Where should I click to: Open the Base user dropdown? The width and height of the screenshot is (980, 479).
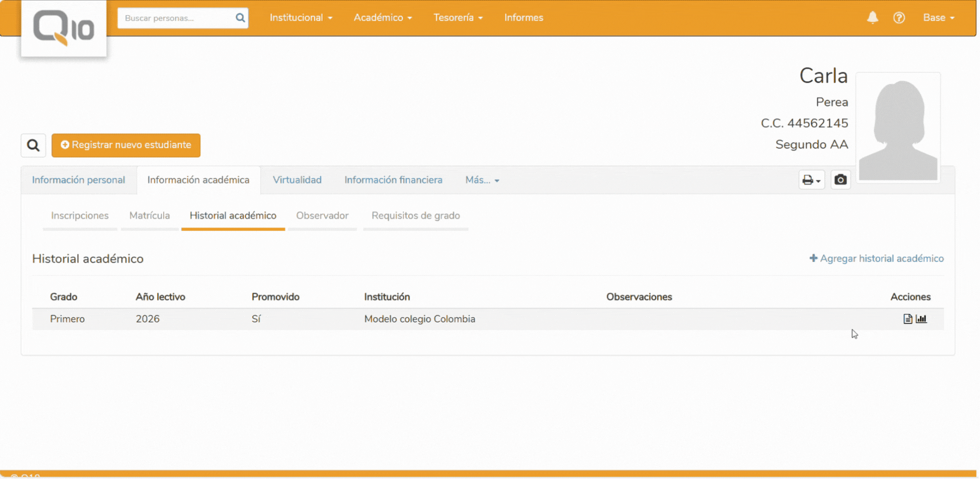[938, 18]
